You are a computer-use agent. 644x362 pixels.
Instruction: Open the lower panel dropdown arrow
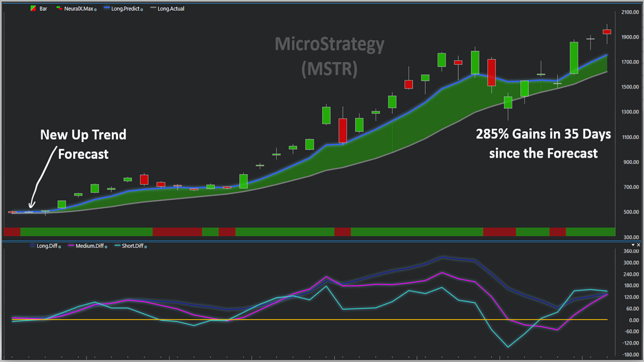(633, 245)
